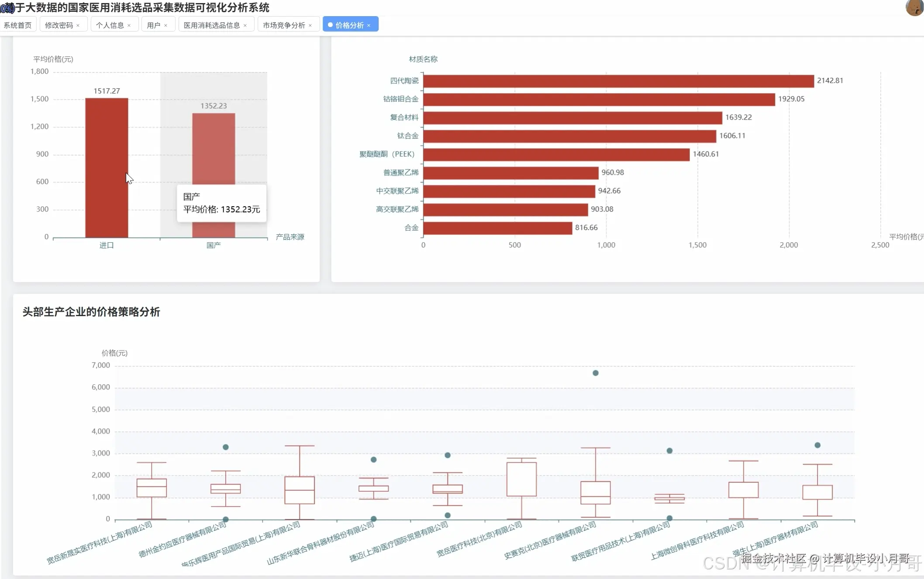Select the 个人信息 tab
Viewport: 924px width, 579px height.
[110, 25]
